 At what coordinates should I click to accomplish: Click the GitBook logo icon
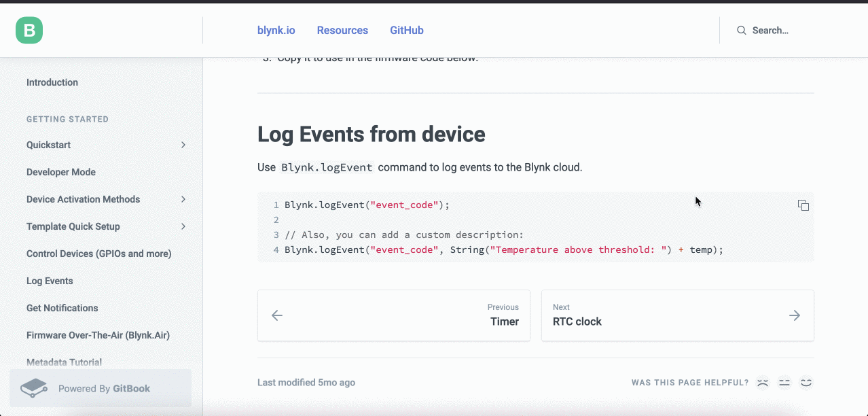coord(34,388)
